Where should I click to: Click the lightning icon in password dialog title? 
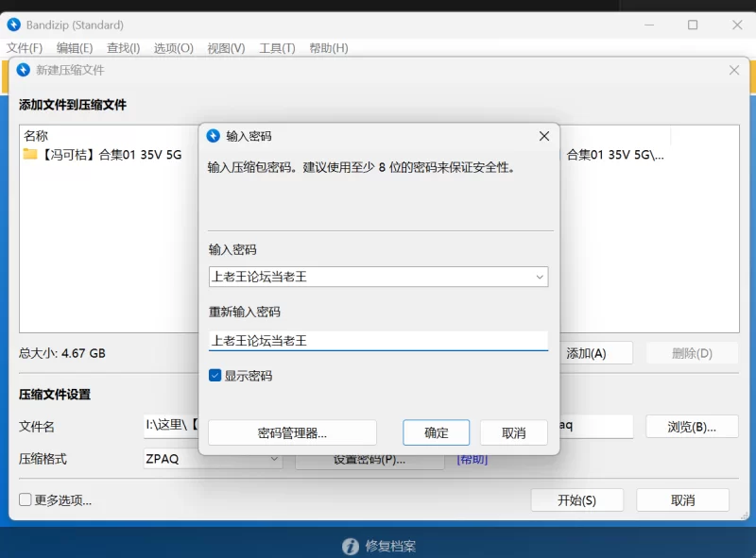(213, 136)
